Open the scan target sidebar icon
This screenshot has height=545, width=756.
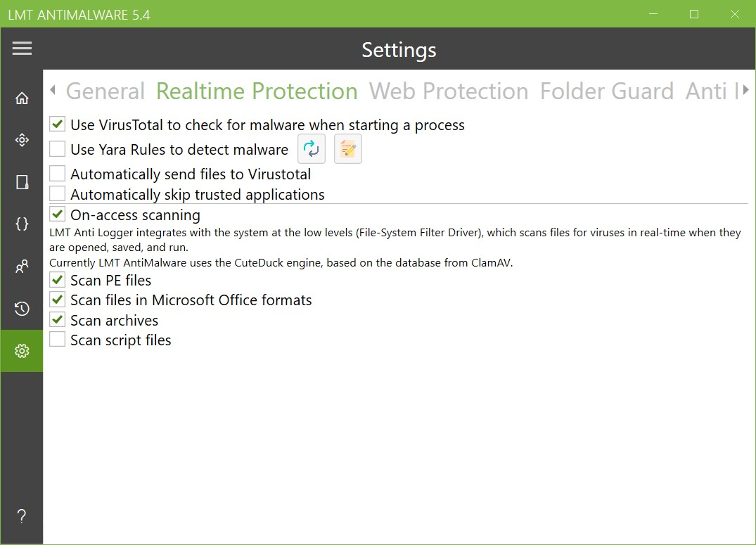point(22,141)
